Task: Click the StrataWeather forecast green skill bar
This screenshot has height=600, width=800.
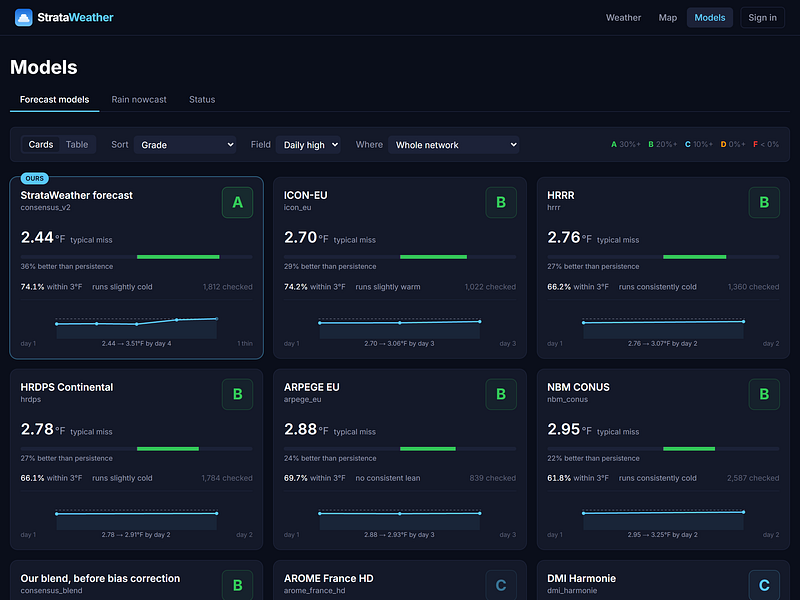Action: coord(178,257)
